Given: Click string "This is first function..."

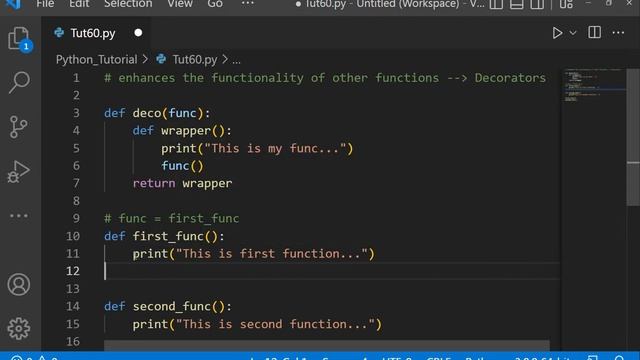Looking at the screenshot, I should pos(271,254).
